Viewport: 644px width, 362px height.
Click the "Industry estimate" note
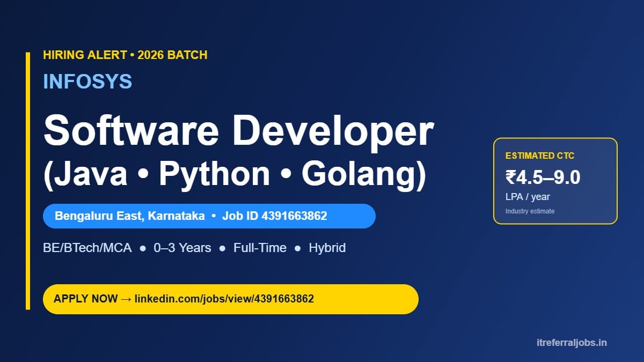530,211
